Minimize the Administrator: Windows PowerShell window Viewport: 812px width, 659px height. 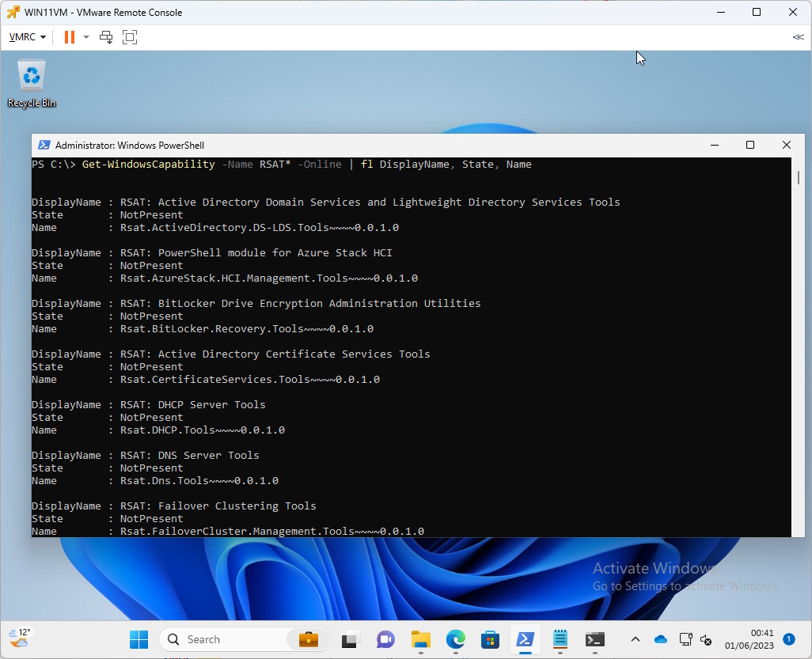(715, 146)
